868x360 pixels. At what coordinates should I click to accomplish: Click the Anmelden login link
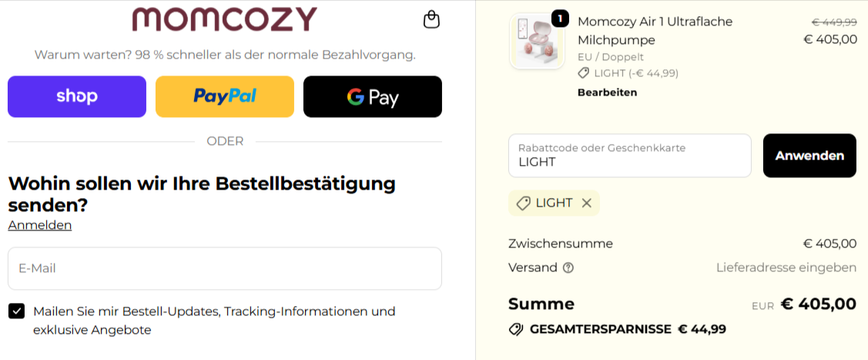40,225
